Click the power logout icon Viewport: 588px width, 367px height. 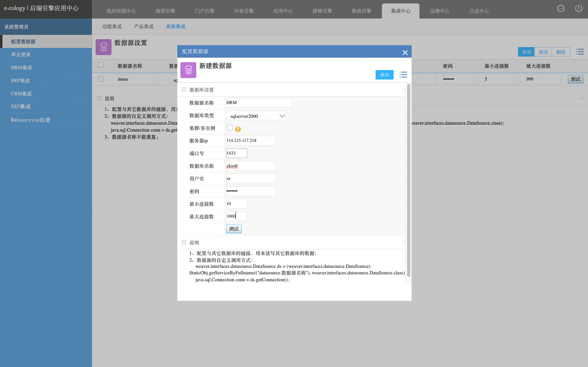[x=579, y=8]
